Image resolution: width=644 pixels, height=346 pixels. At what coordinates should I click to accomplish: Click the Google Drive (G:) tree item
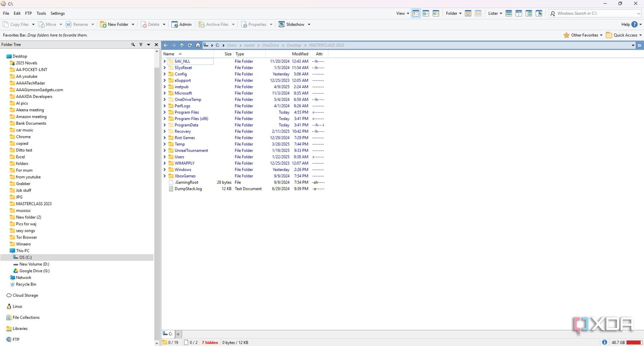pos(34,271)
